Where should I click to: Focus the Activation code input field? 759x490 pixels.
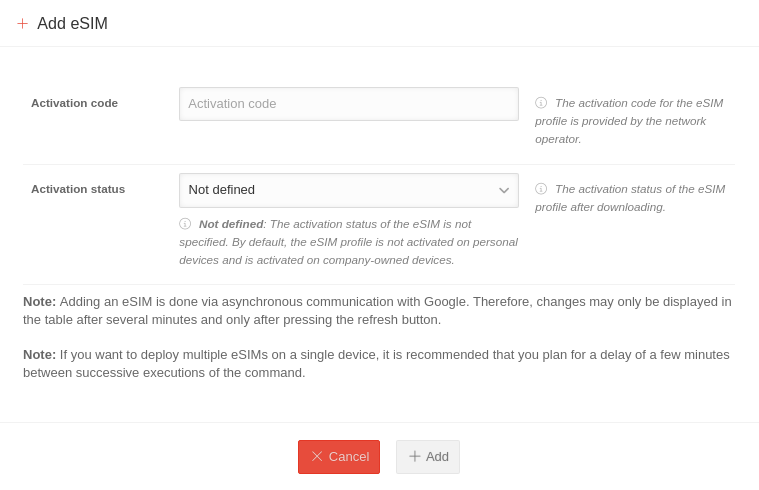tap(348, 104)
